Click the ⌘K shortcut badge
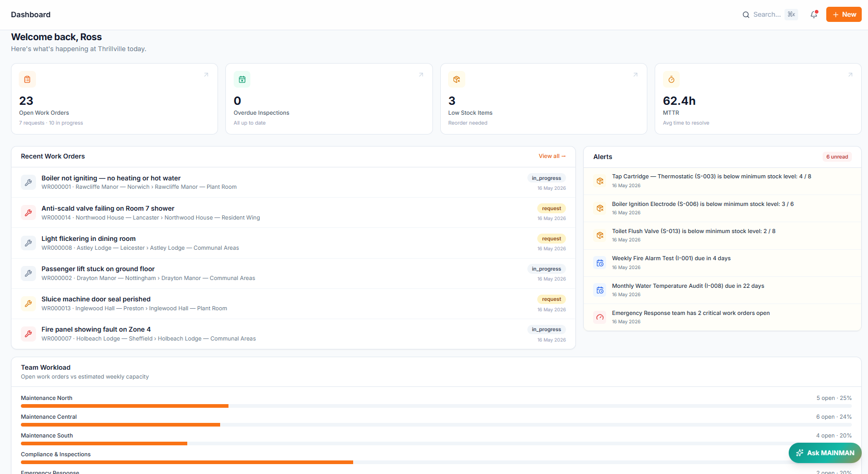Screen dimensions: 868x474 click(791, 15)
